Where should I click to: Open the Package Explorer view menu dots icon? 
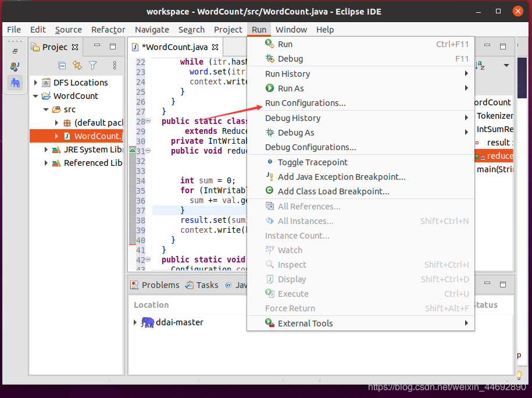[115, 66]
